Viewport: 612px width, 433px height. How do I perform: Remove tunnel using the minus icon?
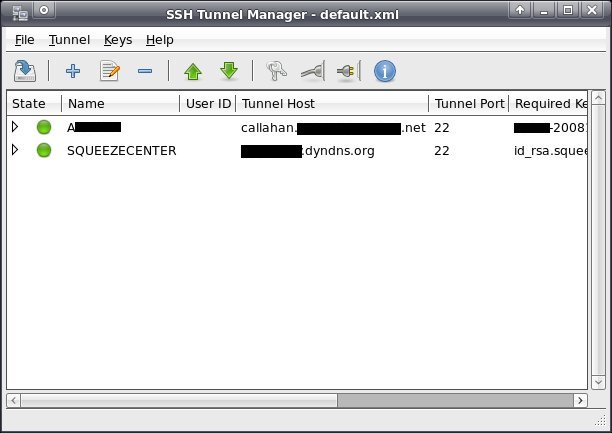(x=145, y=71)
